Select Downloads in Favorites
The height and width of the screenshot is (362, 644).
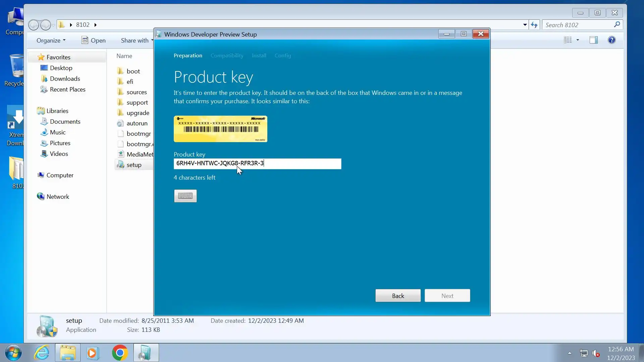tap(65, 79)
